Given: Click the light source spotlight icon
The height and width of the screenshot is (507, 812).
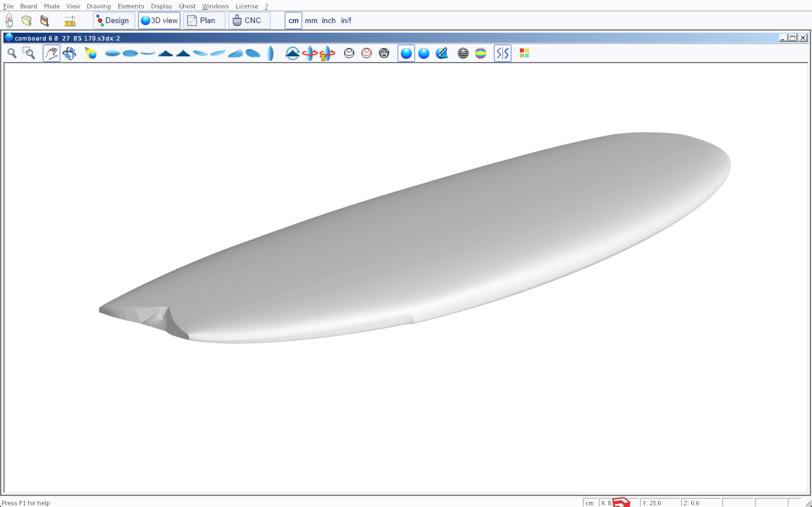Looking at the screenshot, I should 91,53.
